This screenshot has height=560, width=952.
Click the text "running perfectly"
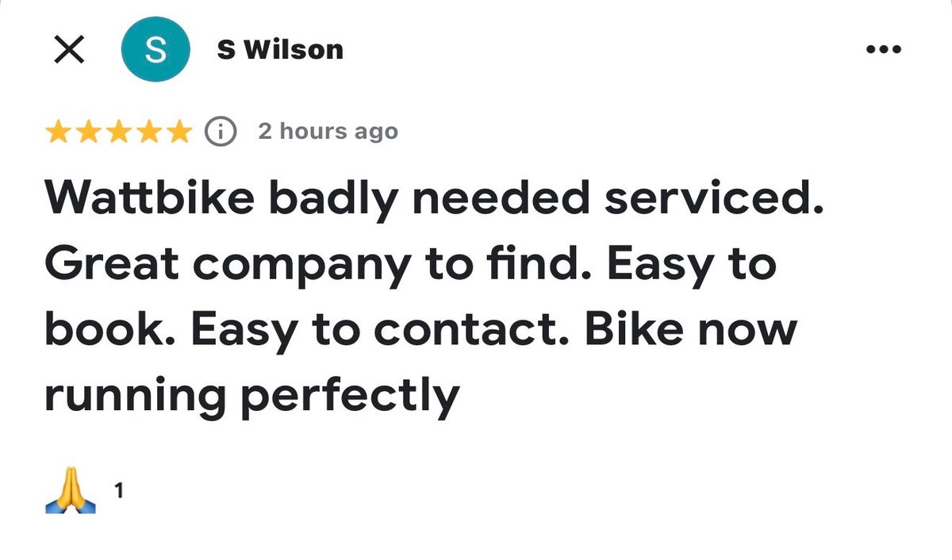point(252,394)
